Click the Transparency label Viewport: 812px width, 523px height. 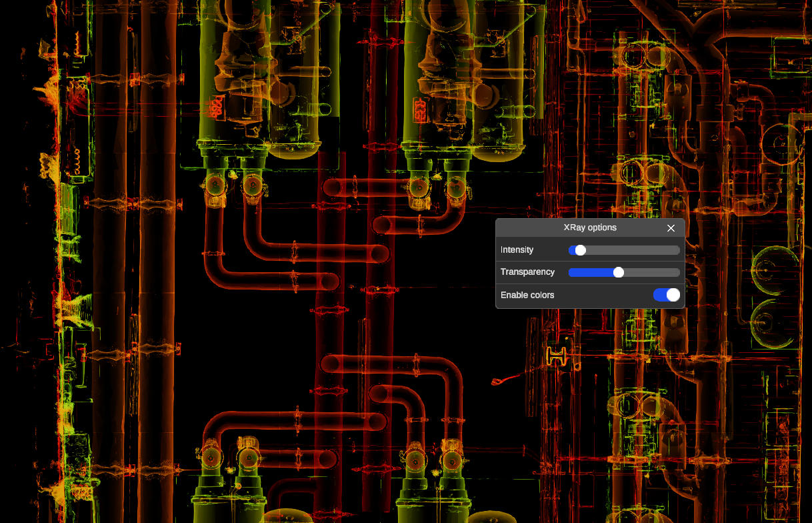click(x=527, y=272)
